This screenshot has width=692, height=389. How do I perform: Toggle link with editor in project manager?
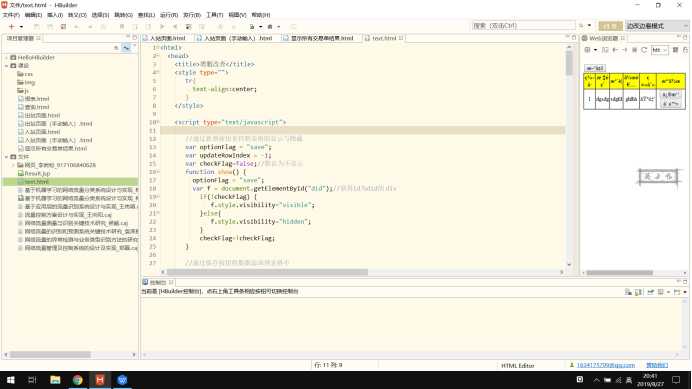coord(126,48)
